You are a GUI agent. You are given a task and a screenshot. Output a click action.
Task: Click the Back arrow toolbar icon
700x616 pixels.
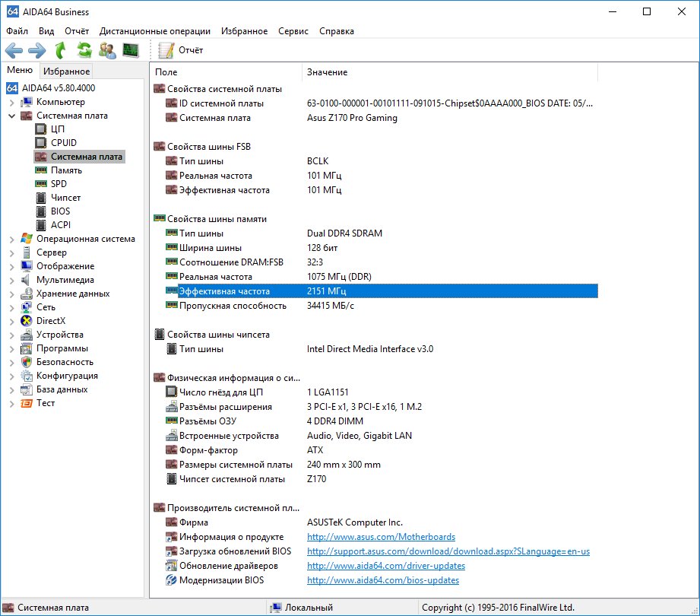[x=14, y=50]
